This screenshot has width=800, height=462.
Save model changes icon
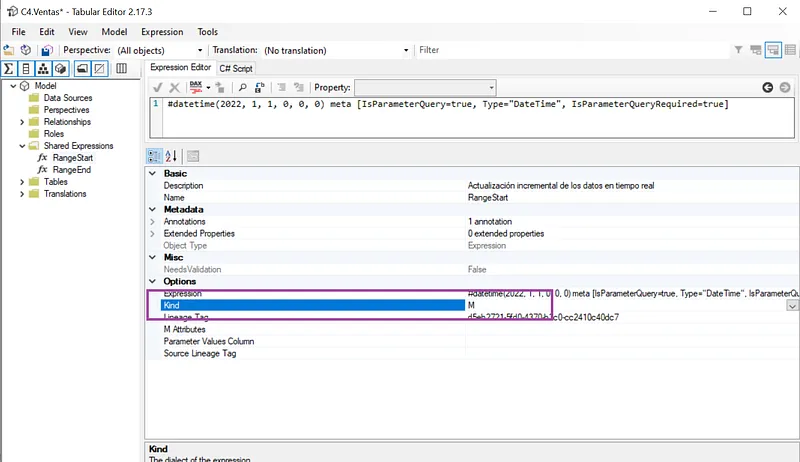coord(47,50)
